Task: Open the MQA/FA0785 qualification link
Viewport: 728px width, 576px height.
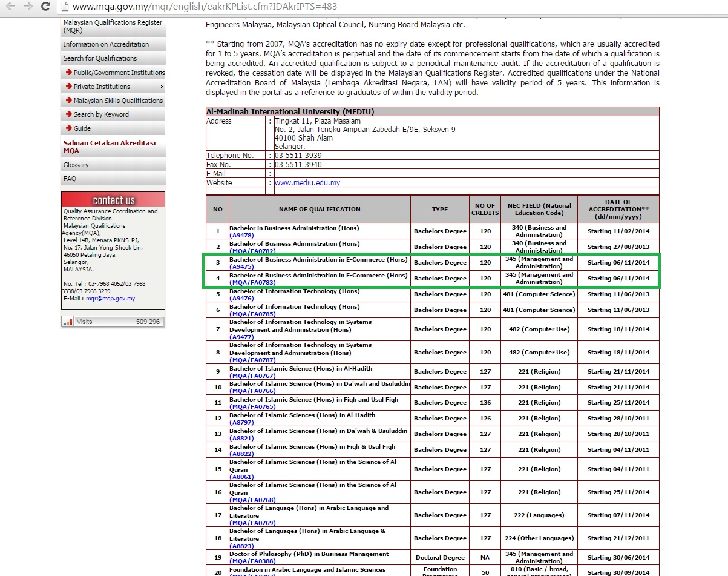Action: pos(252,314)
